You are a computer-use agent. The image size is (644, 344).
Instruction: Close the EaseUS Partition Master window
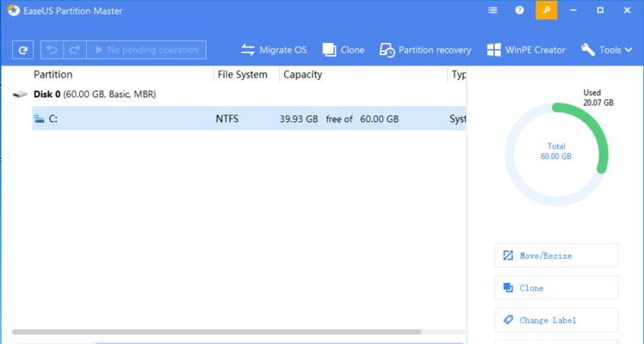[x=627, y=10]
